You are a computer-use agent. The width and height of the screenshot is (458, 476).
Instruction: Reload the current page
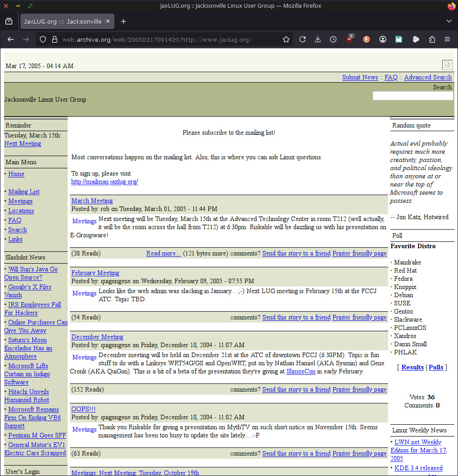point(302,39)
